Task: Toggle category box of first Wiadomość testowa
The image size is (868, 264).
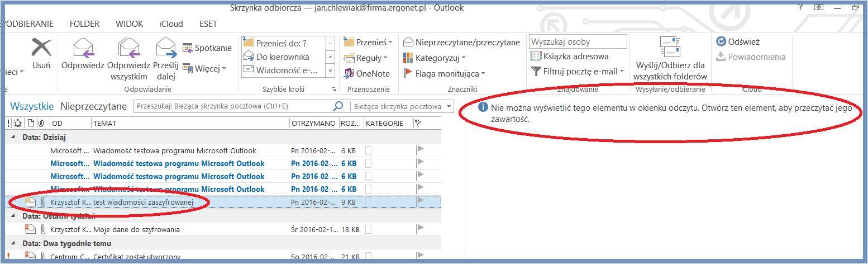Action: point(368,150)
